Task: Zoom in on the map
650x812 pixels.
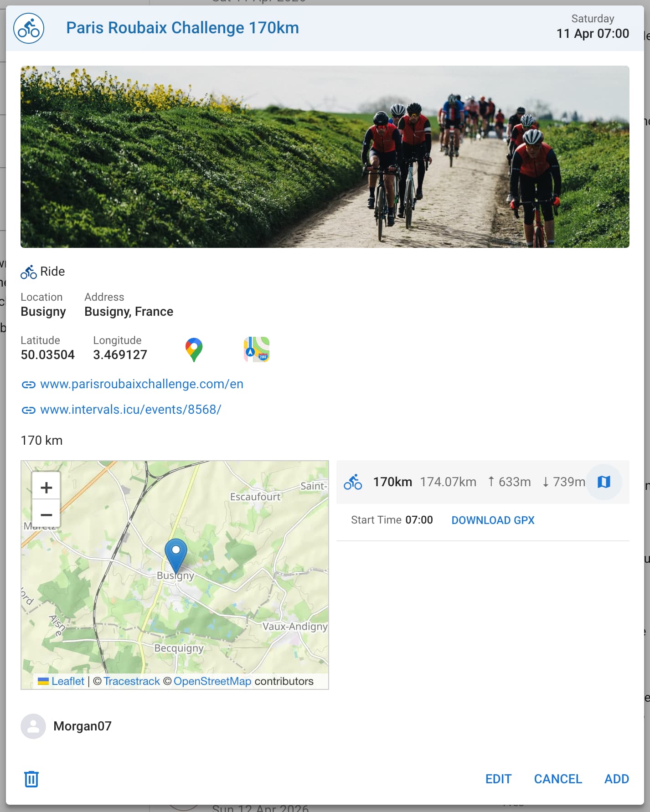Action: pos(46,487)
